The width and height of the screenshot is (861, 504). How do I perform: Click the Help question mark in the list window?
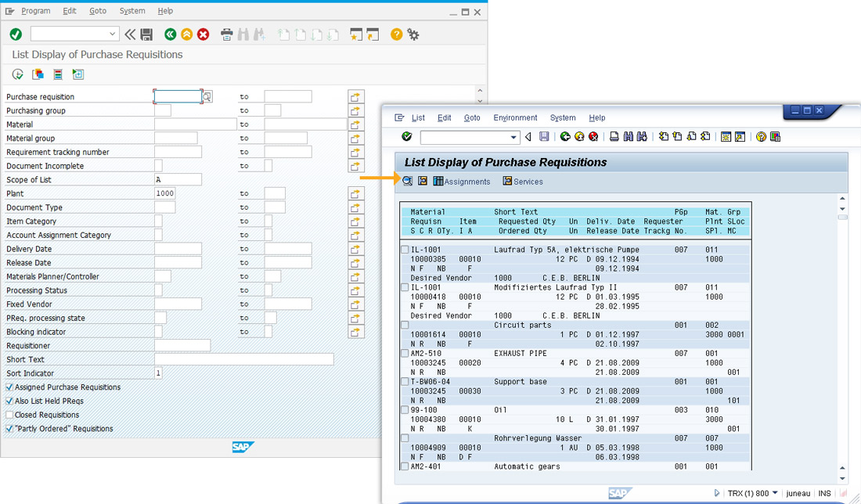761,137
